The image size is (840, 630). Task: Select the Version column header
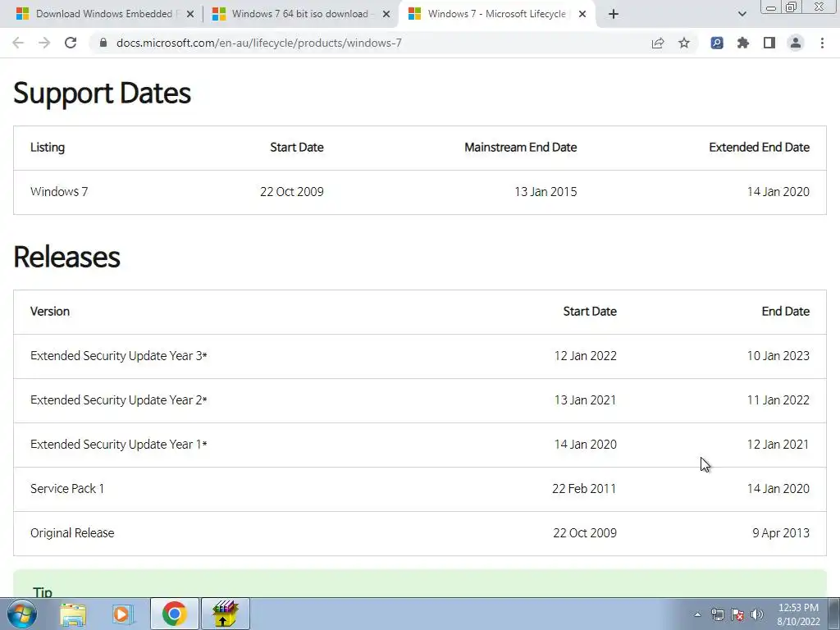50,311
